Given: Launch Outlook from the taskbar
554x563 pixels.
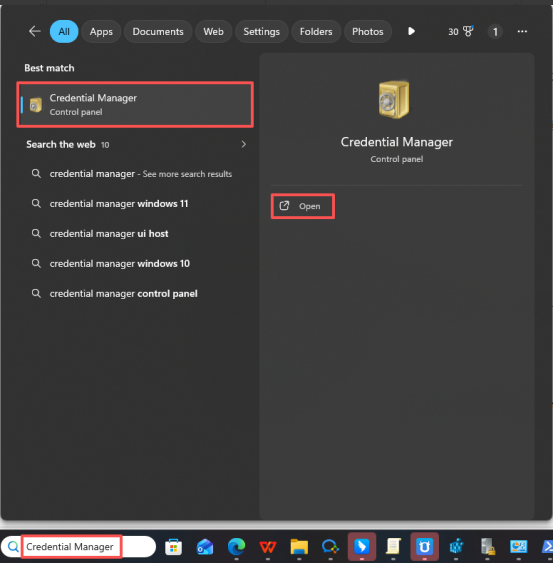Looking at the screenshot, I should tap(205, 547).
